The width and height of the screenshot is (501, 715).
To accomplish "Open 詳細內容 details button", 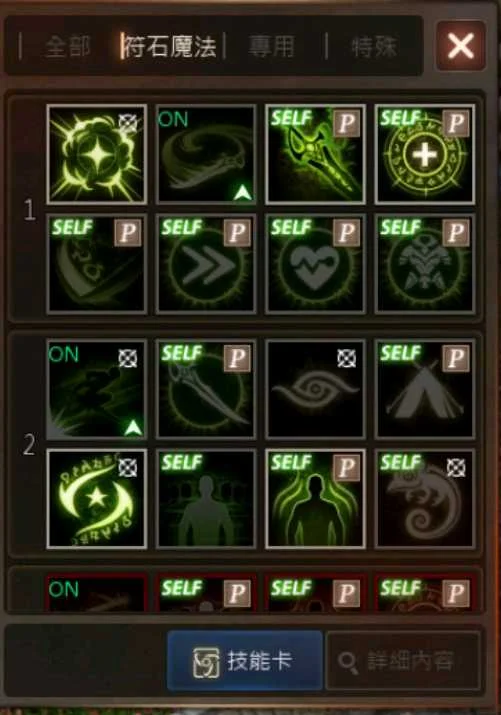I will (403, 660).
